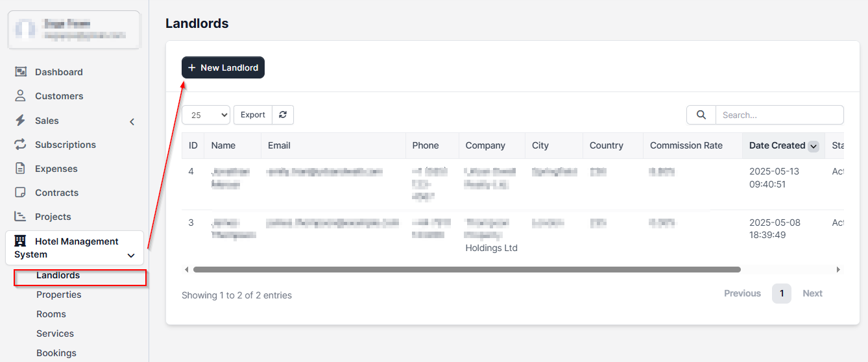Screen dimensions: 868x362
Task: Click the Contracts note icon
Action: [x=21, y=193]
